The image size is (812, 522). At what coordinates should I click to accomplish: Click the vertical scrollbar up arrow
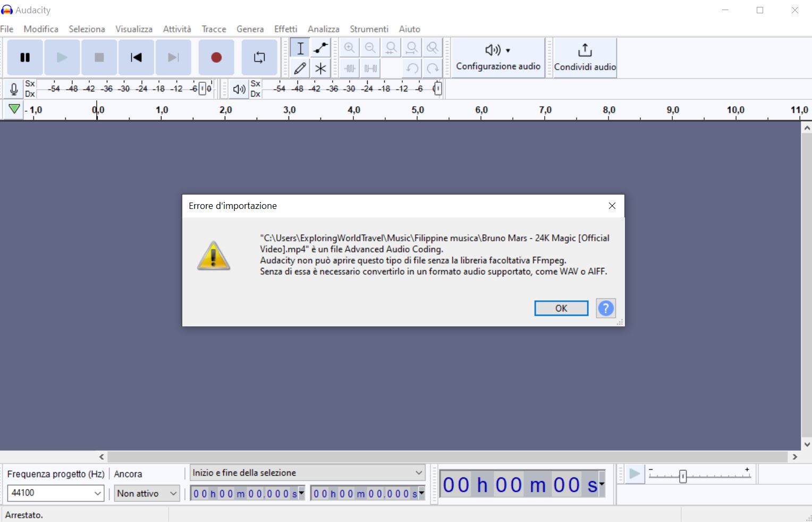[807, 128]
